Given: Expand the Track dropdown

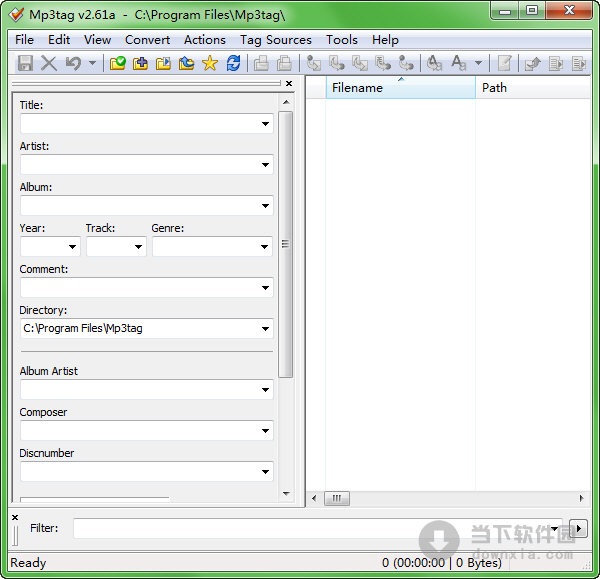Looking at the screenshot, I should pos(139,246).
